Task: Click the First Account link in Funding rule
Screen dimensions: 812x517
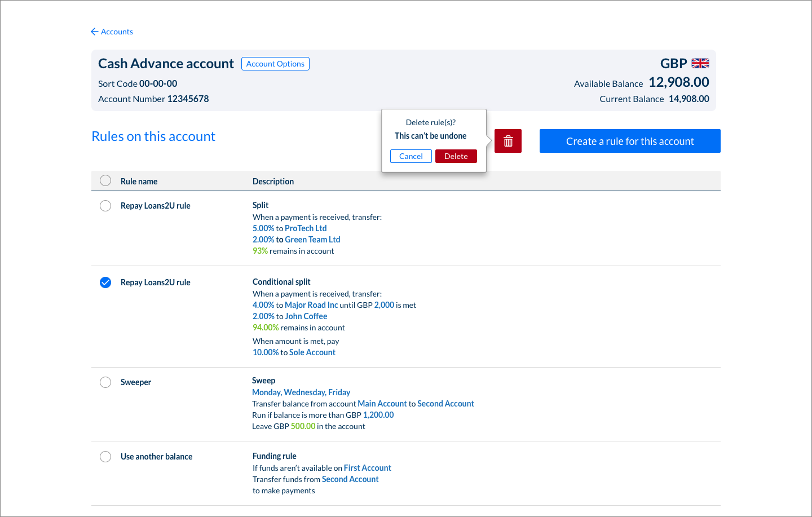Action: (x=367, y=468)
